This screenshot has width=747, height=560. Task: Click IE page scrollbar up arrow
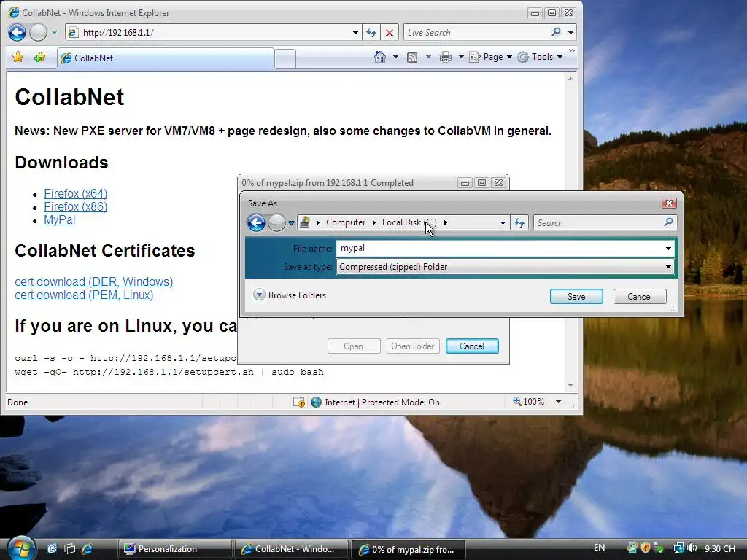(570, 79)
